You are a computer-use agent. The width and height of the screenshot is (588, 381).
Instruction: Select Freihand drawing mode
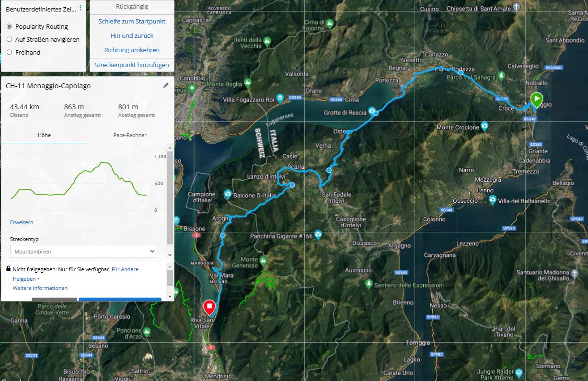click(x=9, y=52)
